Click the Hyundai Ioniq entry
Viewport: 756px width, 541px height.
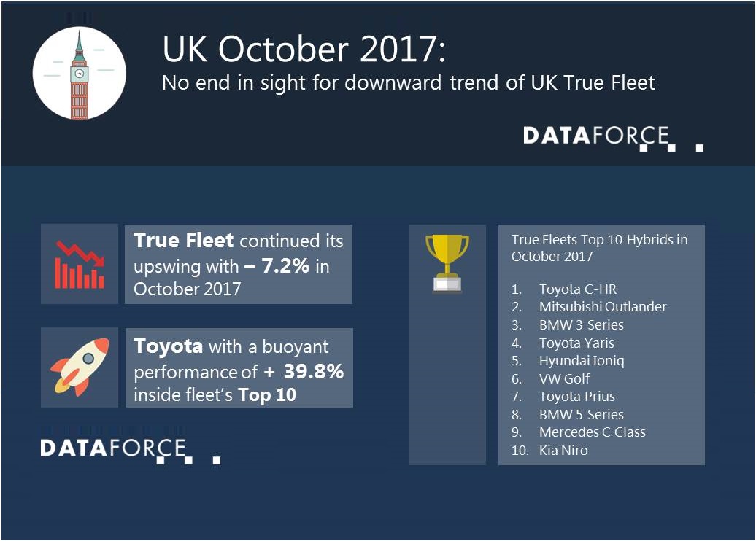[x=582, y=361]
